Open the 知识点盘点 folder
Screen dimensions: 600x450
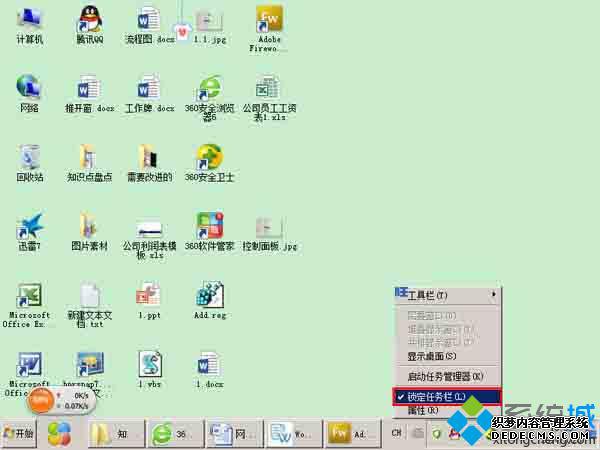(x=90, y=157)
